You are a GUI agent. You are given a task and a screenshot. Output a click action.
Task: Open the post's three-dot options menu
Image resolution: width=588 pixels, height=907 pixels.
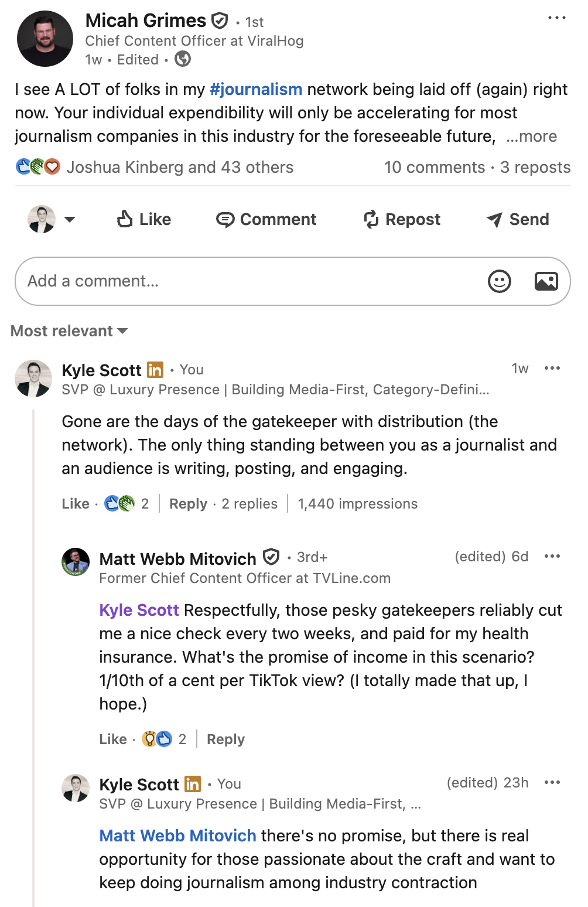coord(556,18)
